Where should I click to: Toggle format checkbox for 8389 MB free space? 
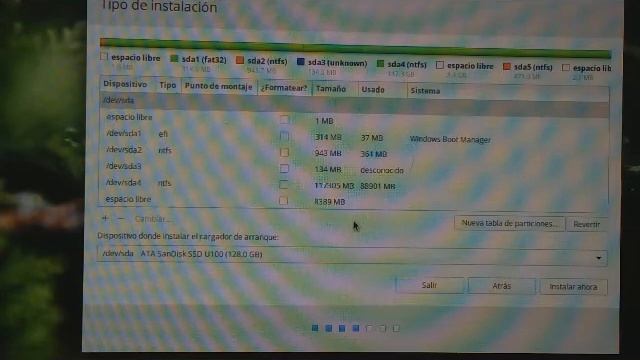pos(284,201)
